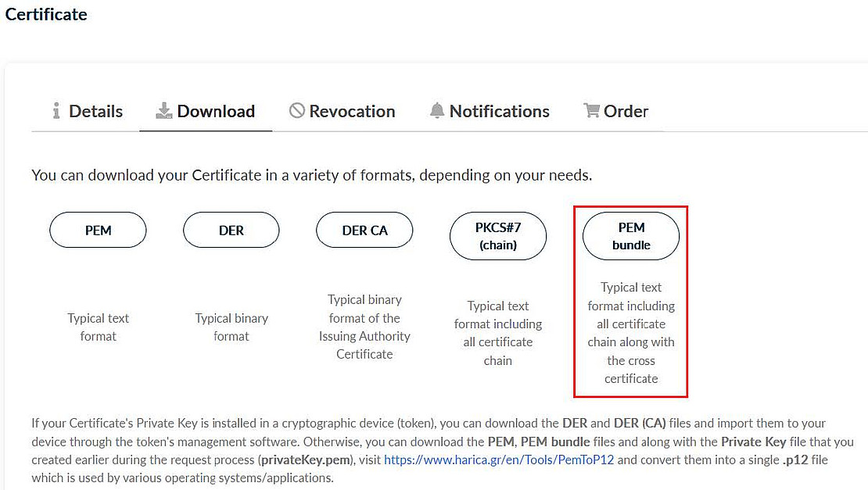868x490 pixels.
Task: Click the PEM bundle description text
Action: click(x=631, y=333)
